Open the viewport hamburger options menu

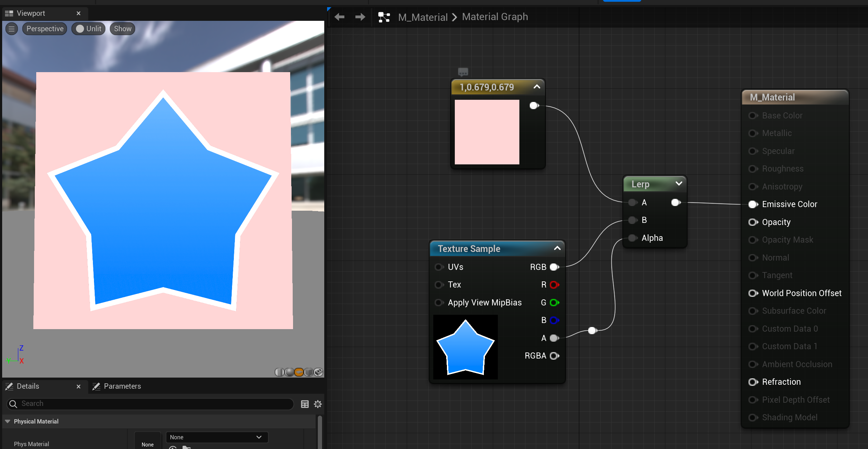point(11,29)
